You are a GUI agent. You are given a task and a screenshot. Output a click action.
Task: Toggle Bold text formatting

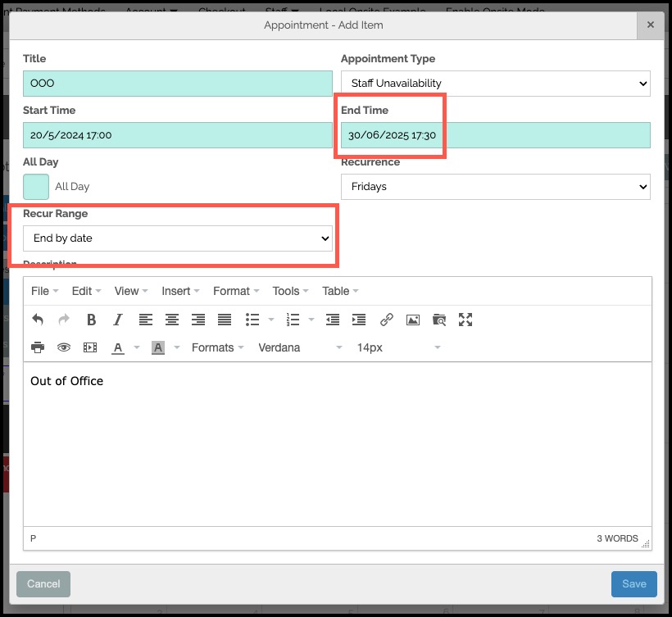[x=91, y=320]
